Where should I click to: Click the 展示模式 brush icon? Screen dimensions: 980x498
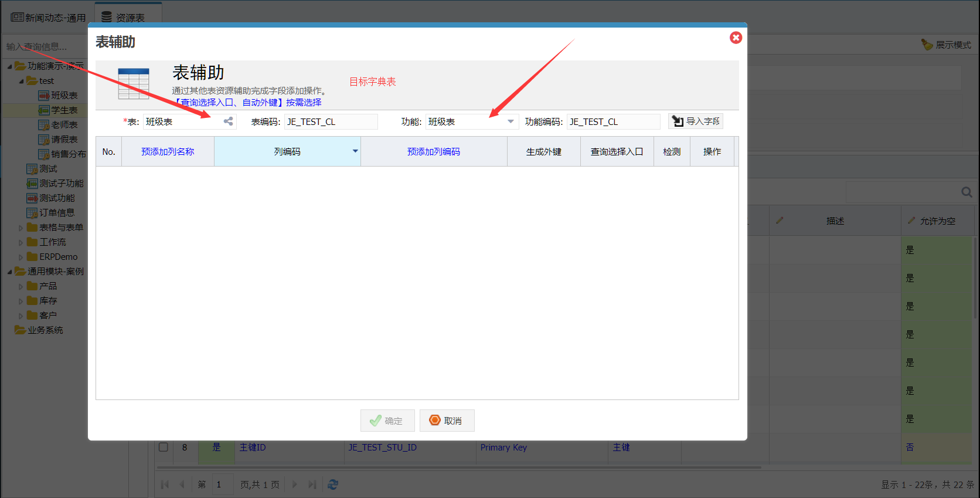[x=927, y=45]
